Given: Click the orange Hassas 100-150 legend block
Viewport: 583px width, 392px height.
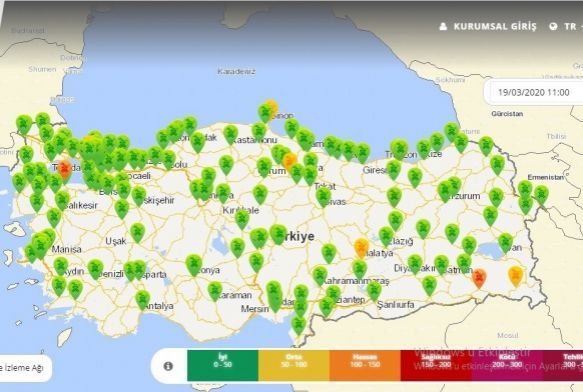Looking at the screenshot, I should (365, 365).
